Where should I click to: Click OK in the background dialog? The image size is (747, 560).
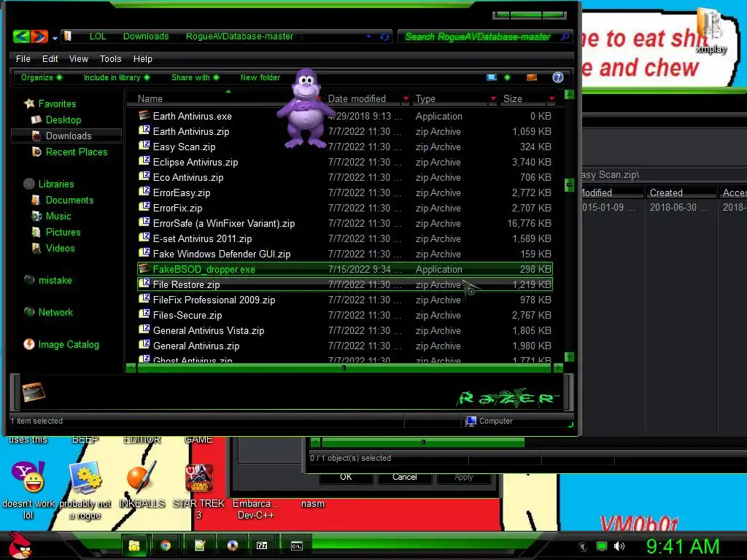coord(346,477)
